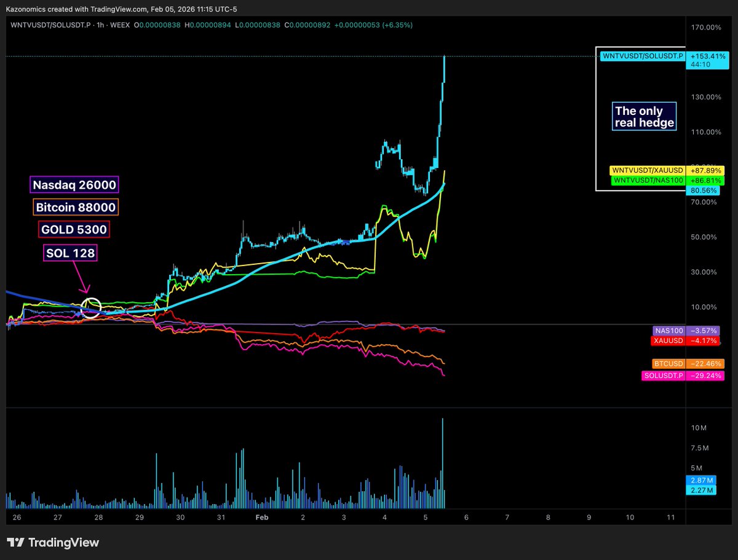Click the SOLUSDT.P series label
This screenshot has height=560, width=738.
click(663, 375)
